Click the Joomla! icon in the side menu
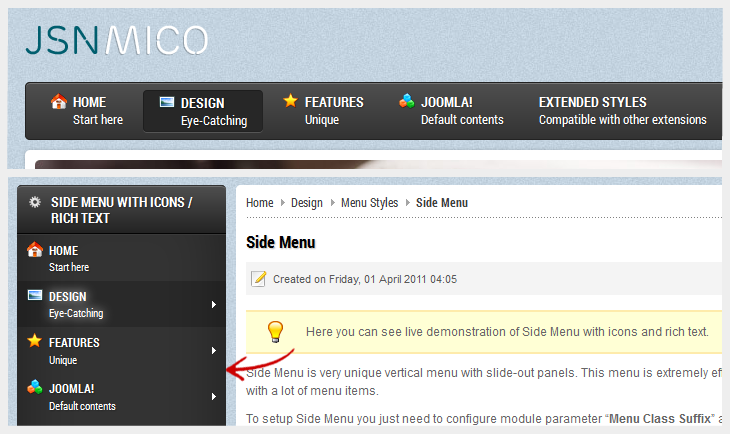The height and width of the screenshot is (434, 730). [x=35, y=388]
